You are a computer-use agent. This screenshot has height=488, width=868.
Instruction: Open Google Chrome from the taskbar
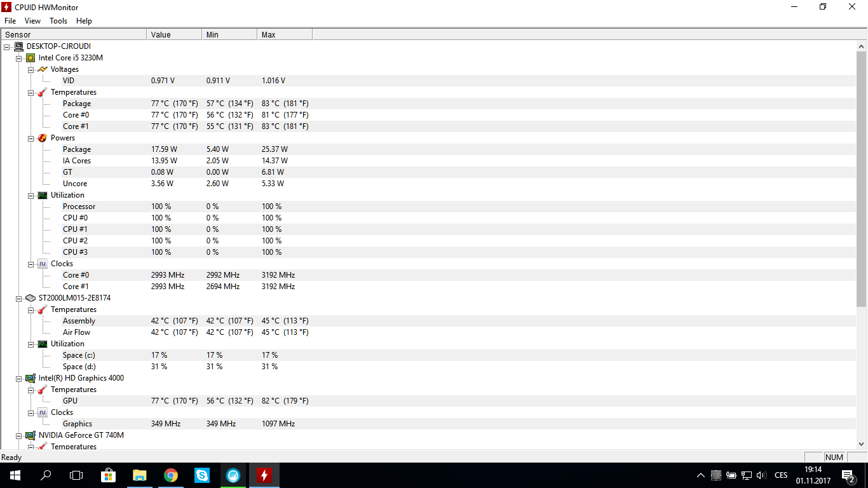tap(171, 475)
